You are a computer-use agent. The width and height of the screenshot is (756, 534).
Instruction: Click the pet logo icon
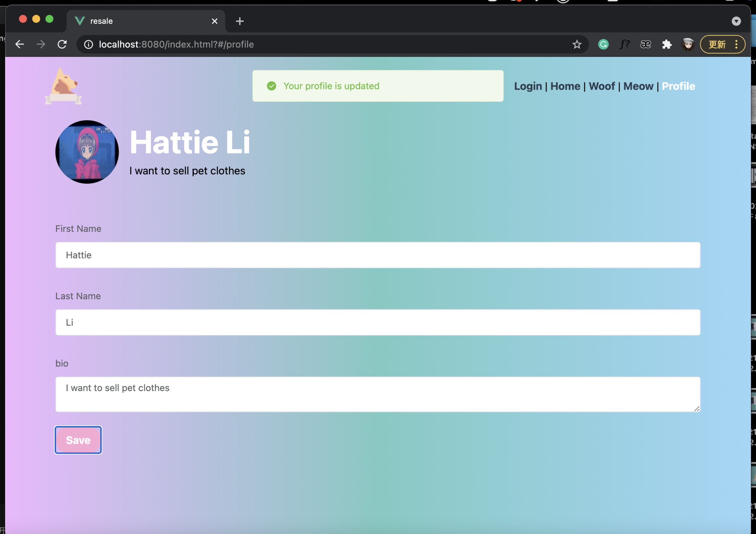click(63, 86)
